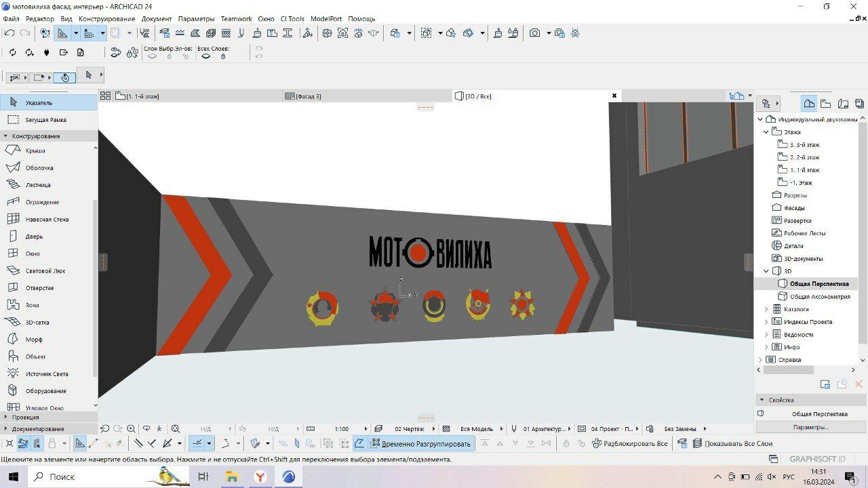Viewport: 868px width, 488px height.
Task: Click the Navigator horizontal scrollbar
Action: [788, 370]
